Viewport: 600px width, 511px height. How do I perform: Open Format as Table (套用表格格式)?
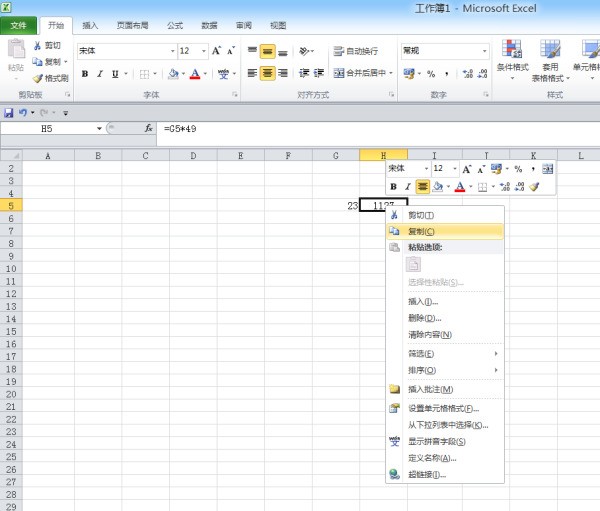click(x=550, y=61)
